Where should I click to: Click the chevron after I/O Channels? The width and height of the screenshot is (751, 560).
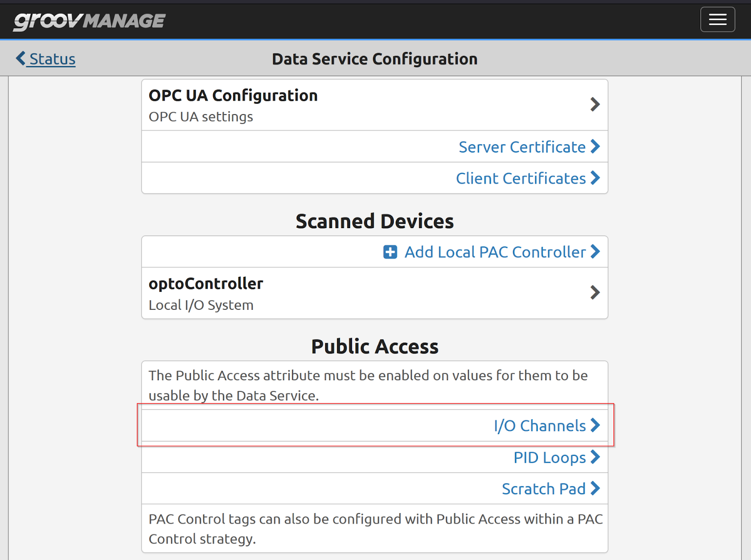(x=595, y=425)
